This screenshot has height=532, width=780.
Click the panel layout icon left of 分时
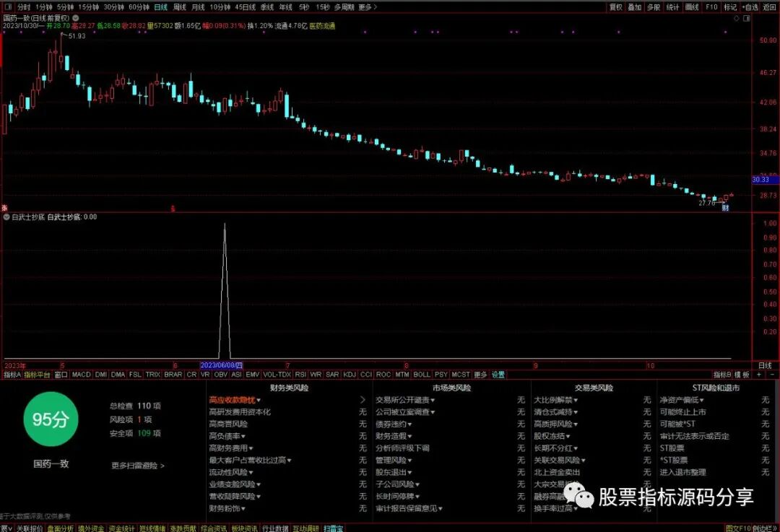tap(7, 7)
